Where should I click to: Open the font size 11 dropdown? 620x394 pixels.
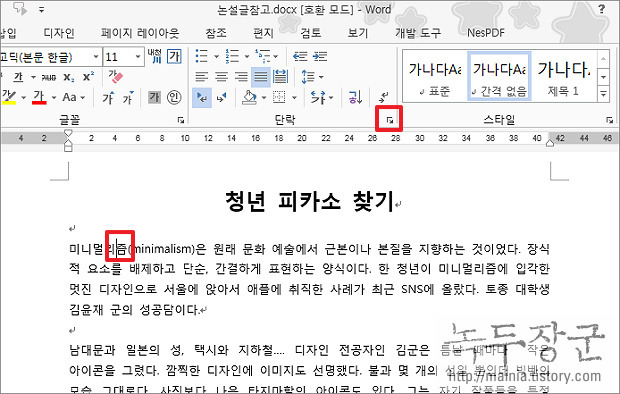click(138, 57)
